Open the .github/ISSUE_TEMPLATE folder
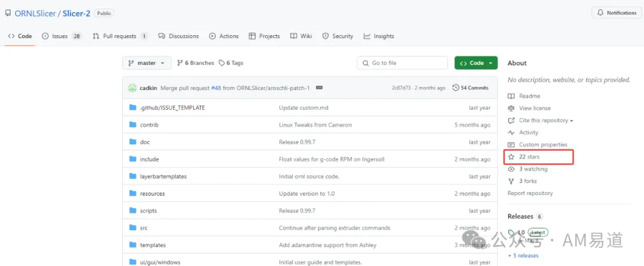 click(172, 107)
